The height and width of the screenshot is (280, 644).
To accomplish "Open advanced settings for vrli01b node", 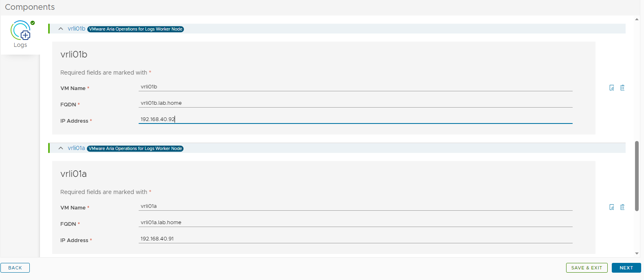I will tap(611, 88).
